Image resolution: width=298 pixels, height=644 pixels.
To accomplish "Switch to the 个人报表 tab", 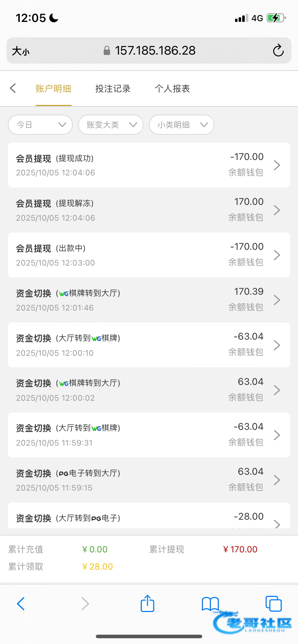I will click(172, 89).
